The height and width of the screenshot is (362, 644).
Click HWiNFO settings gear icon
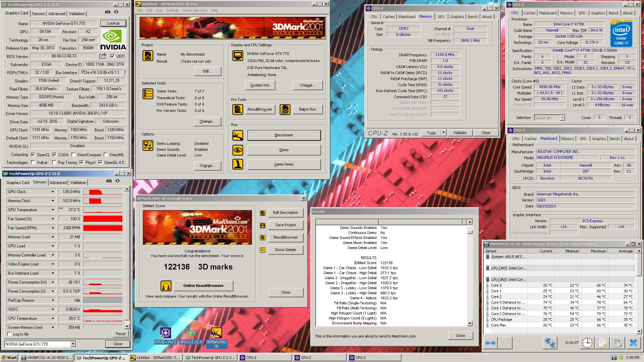coord(618,343)
